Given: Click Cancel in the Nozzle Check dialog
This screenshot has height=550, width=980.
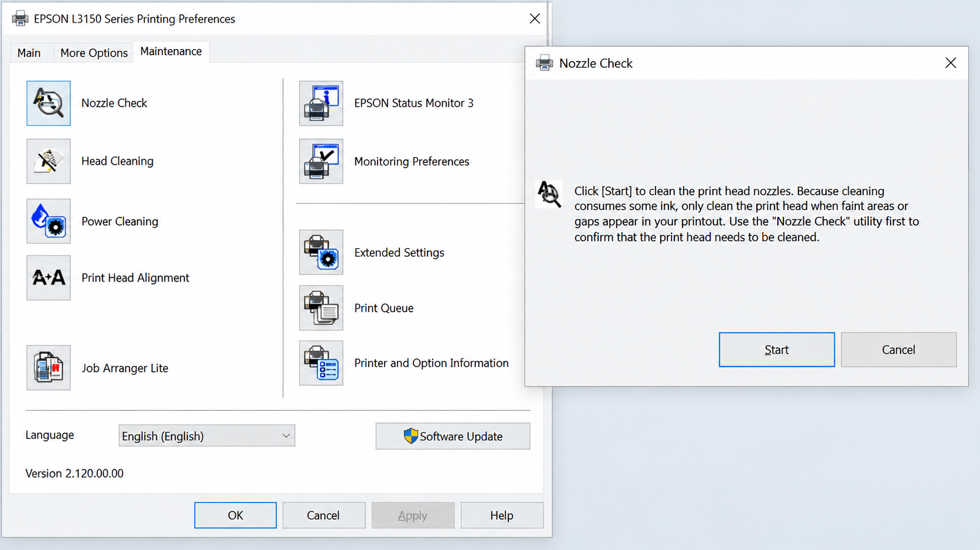Looking at the screenshot, I should coord(899,350).
